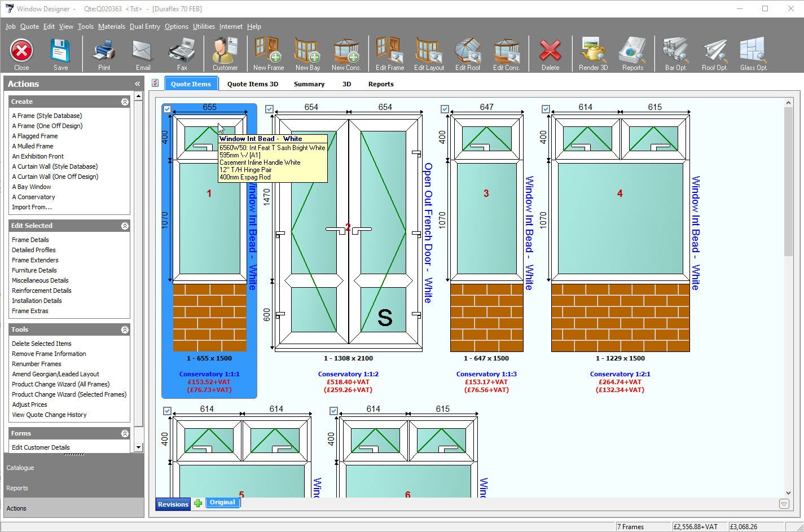Open the Product Change Wizard for all frames
Image resolution: width=804 pixels, height=532 pixels.
tap(61, 384)
